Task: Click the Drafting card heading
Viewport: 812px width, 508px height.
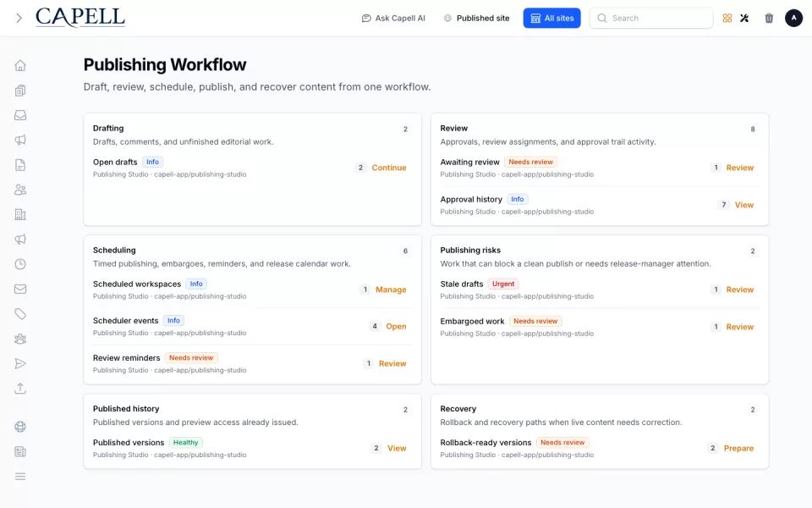Action: [108, 129]
